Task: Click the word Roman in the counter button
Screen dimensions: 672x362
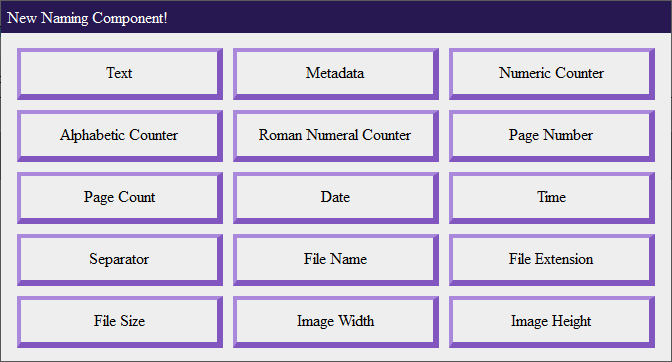Action: 281,135
